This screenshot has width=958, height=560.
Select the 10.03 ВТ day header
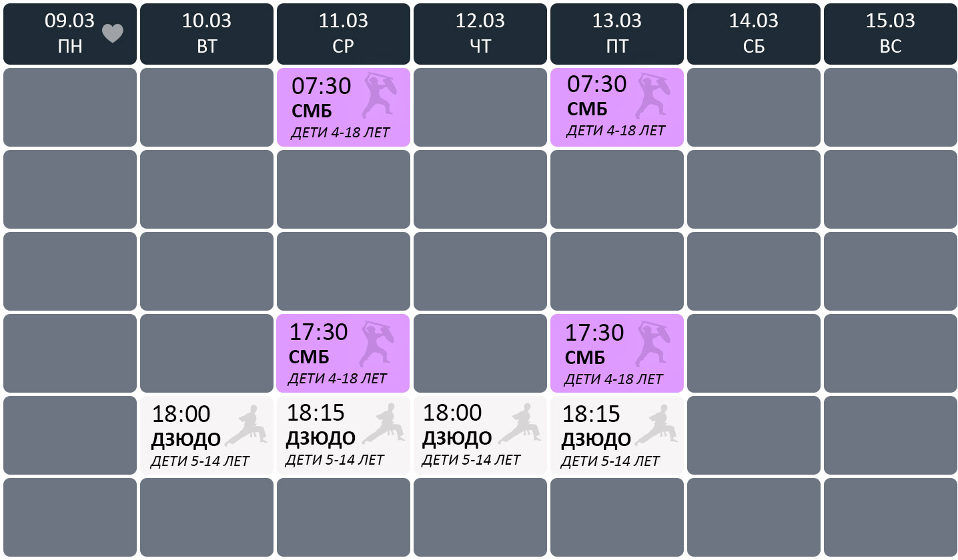tap(207, 34)
